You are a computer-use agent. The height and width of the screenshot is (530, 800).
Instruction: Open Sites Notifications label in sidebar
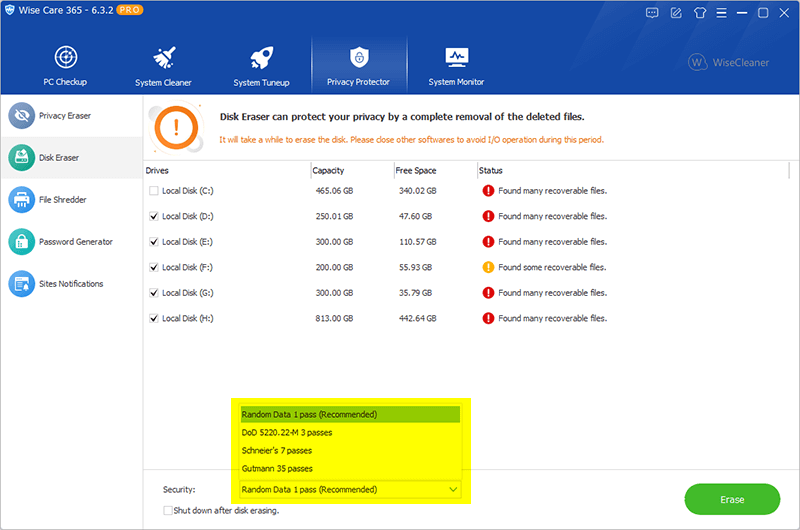71,284
